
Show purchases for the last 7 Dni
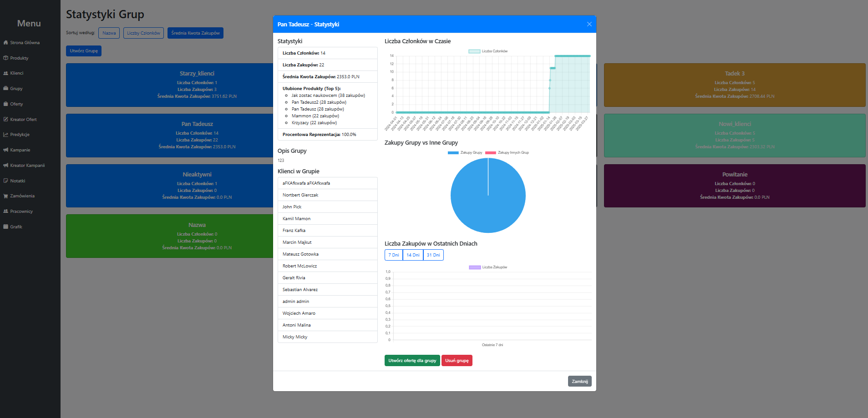click(x=394, y=255)
